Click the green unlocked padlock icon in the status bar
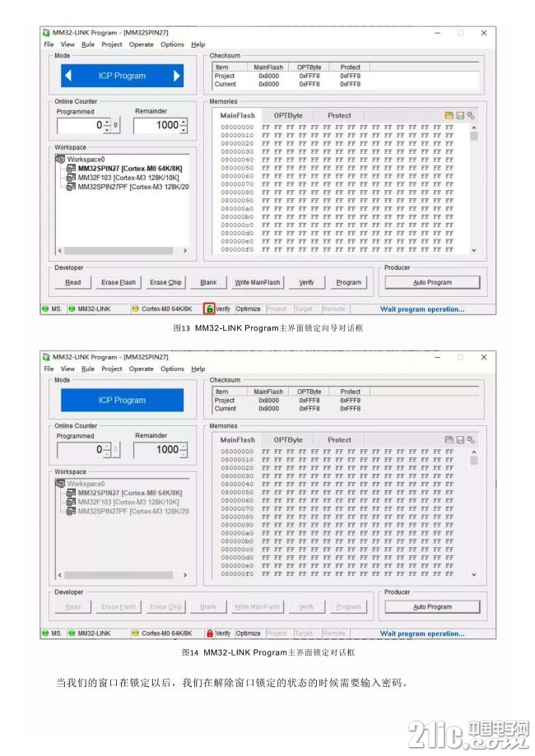Viewport: 535px width, 756px height. (x=209, y=308)
